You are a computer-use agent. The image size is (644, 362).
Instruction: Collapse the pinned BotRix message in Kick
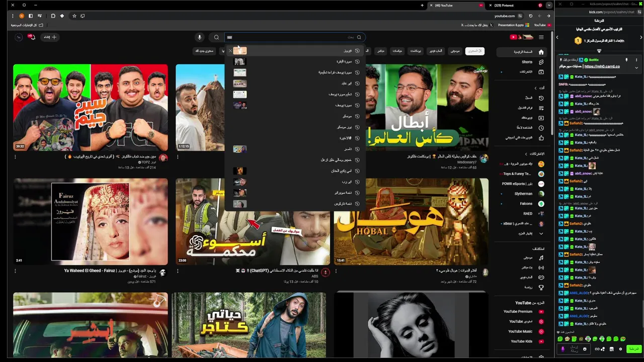(x=636, y=67)
